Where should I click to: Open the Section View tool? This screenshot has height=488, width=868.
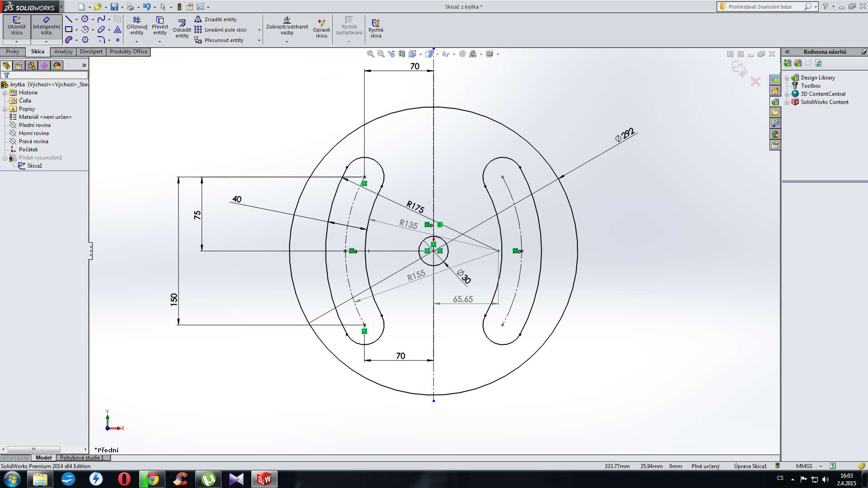[x=402, y=54]
